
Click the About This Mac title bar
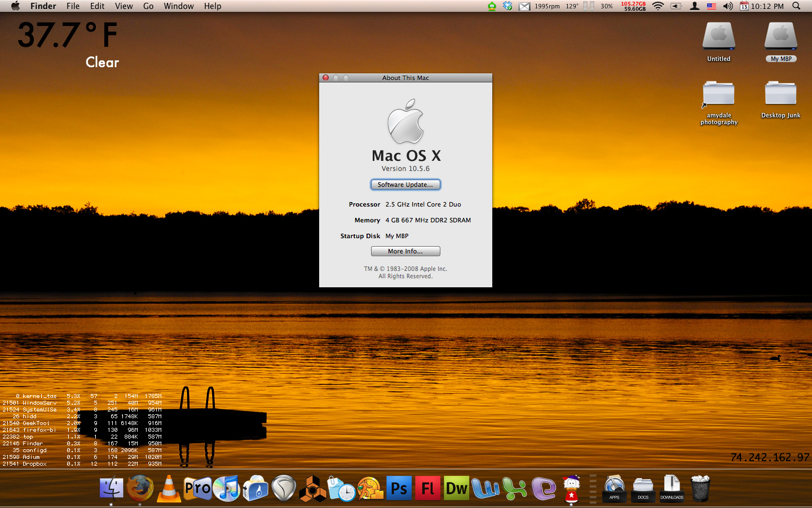tap(405, 78)
